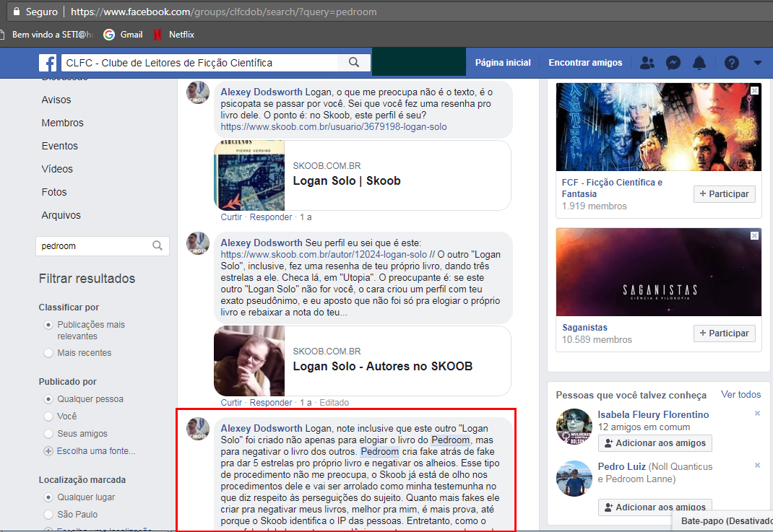The width and height of the screenshot is (773, 532).
Task: Join Saganistas with Participar button
Action: point(724,333)
